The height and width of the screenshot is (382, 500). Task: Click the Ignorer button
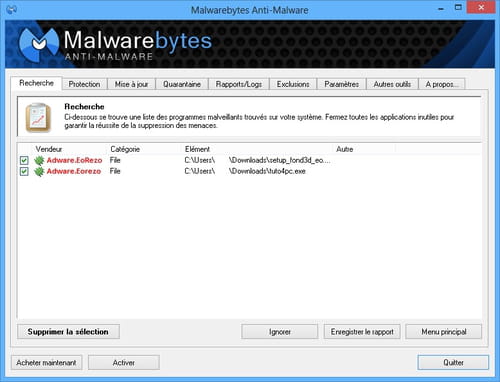(280, 332)
